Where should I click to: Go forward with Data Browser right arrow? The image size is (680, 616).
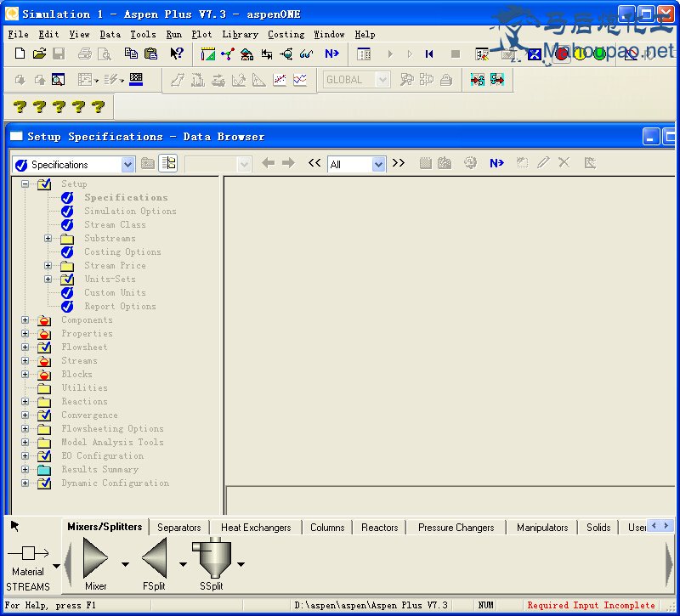[x=288, y=163]
